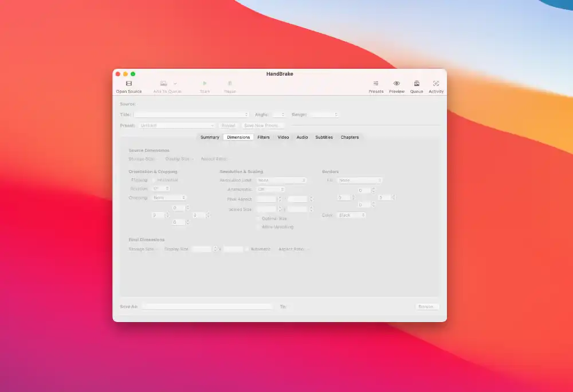Click the Browse... button
573x392 pixels.
(x=426, y=307)
